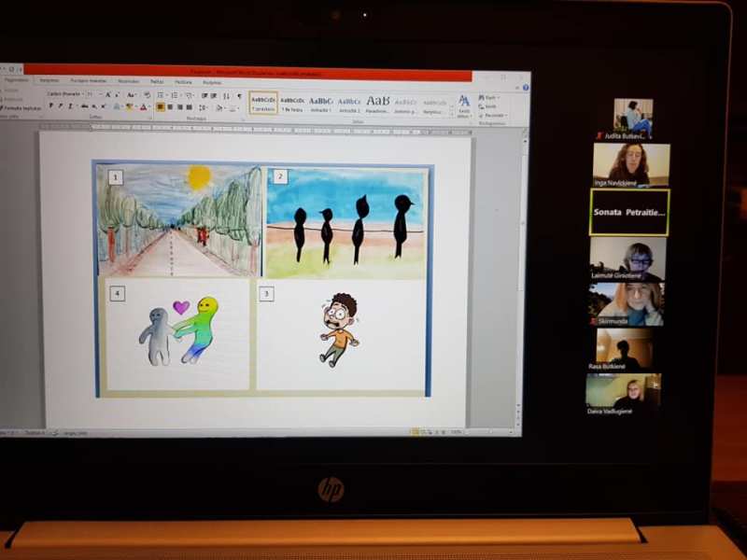This screenshot has width=747, height=560.
Task: Click the Clear Formatting icon
Action: (148, 95)
